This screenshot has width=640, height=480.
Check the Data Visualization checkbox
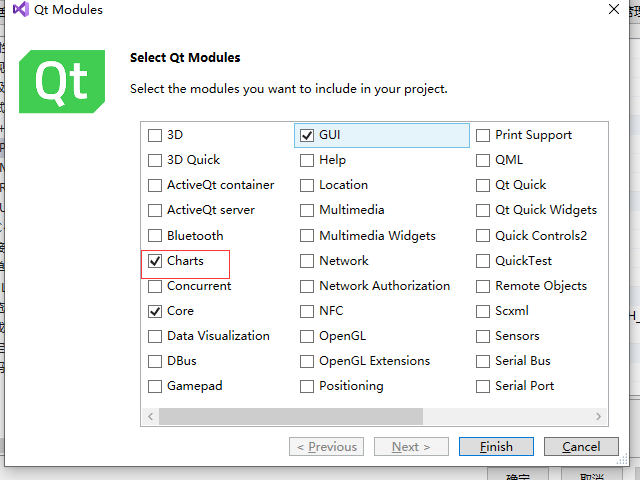pyautogui.click(x=155, y=337)
